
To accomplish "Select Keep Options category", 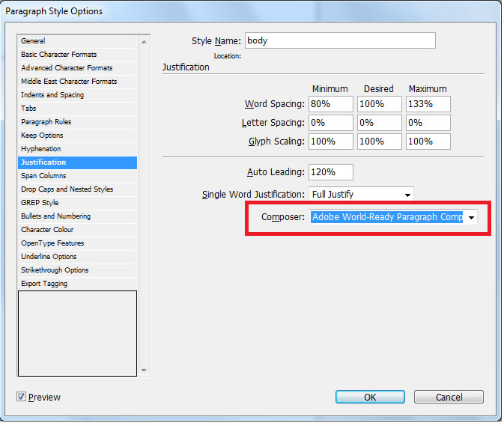I will 77,136.
